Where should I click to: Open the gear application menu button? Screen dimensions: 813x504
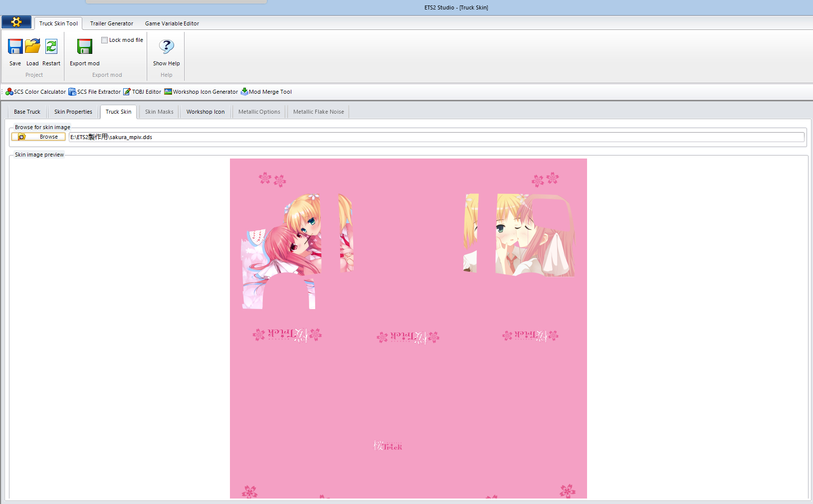tap(16, 22)
